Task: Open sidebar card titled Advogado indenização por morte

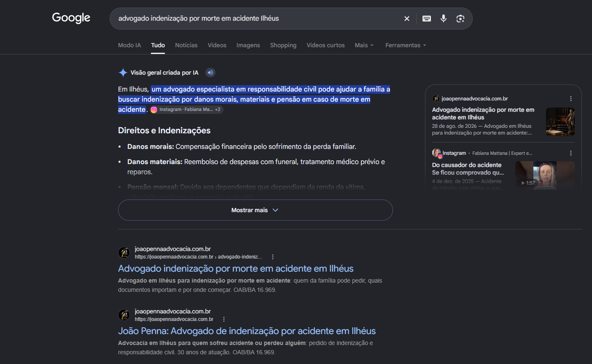Action: tap(483, 113)
